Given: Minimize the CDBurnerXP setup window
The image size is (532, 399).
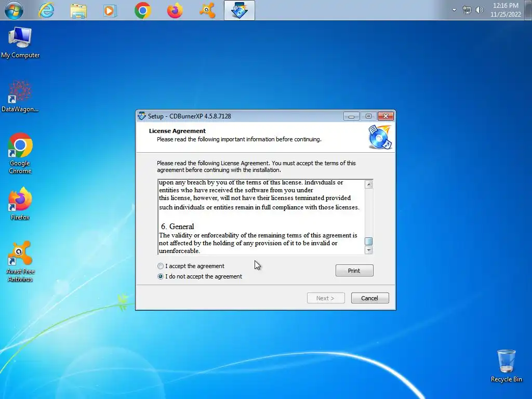Looking at the screenshot, I should [351, 116].
